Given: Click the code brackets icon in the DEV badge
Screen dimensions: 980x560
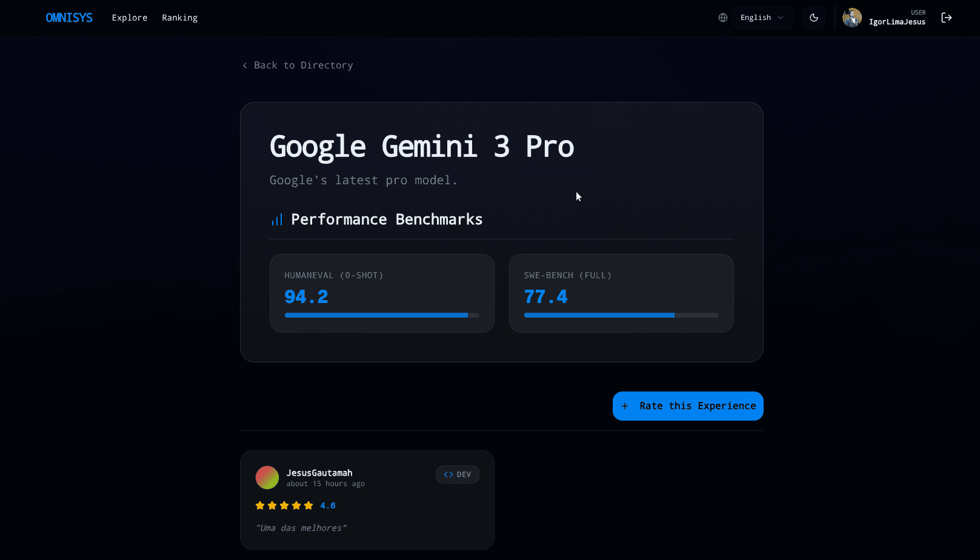Looking at the screenshot, I should 449,475.
